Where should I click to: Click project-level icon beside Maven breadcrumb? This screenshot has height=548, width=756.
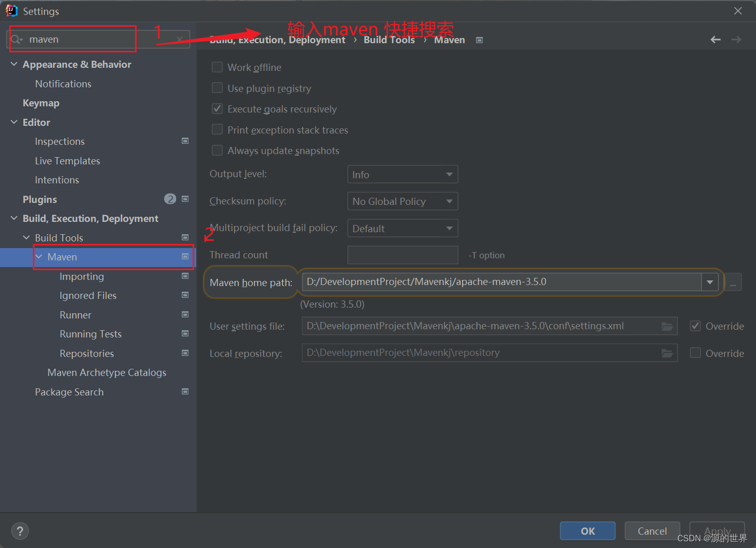tap(479, 40)
